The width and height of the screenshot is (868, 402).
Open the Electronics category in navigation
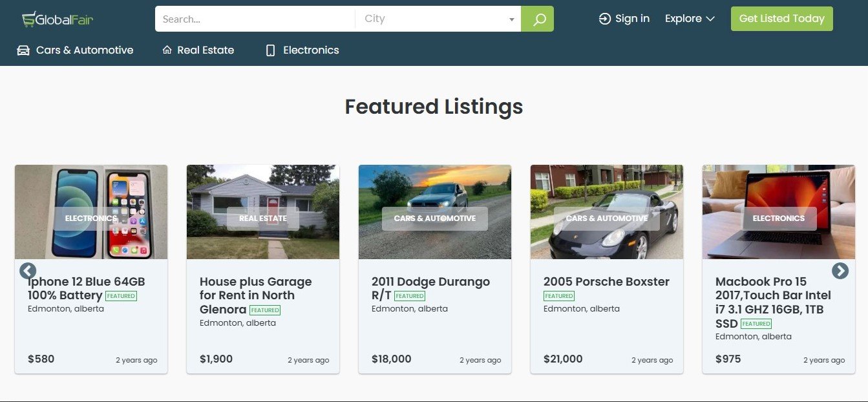tap(311, 50)
